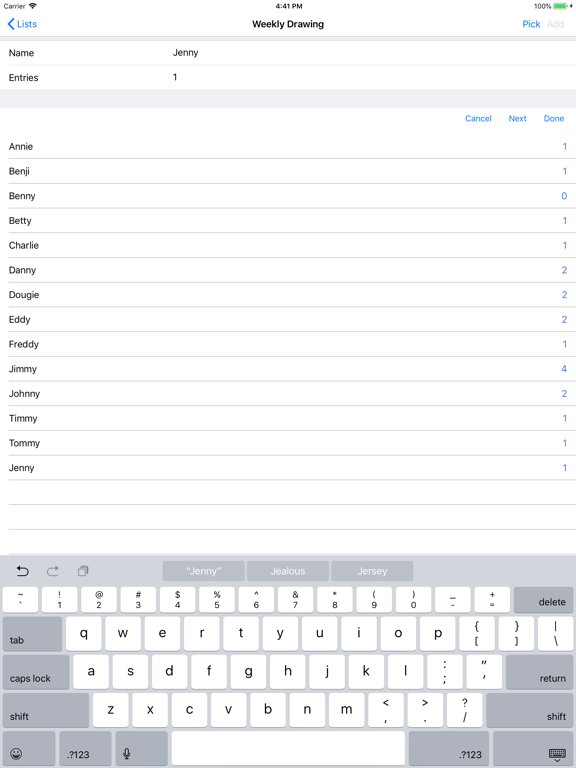Tap the keyboard undo icon
Screen dimensions: 576x768
(23, 571)
